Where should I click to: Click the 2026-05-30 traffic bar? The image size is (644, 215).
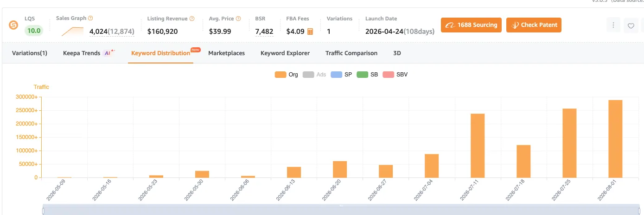(x=202, y=174)
